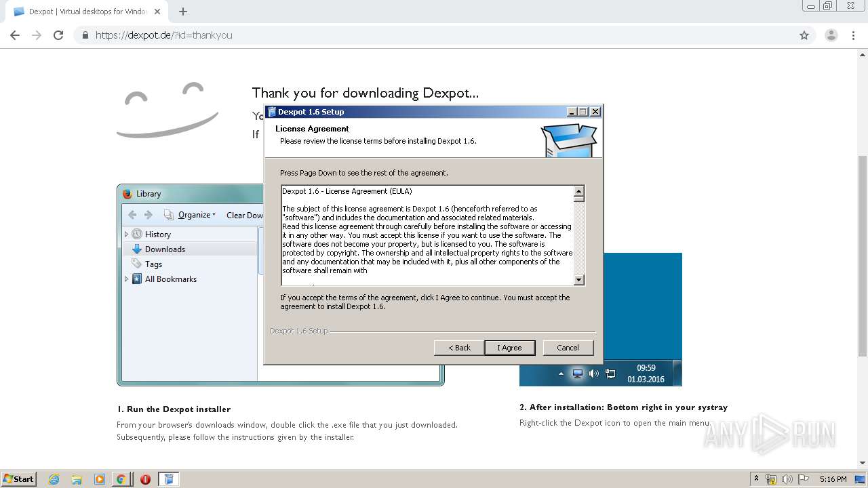Click speaker icon in systray illustration

coord(594,373)
